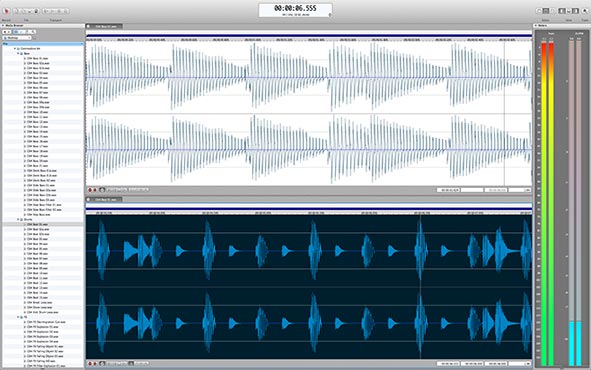Click the first red button below the Bass waveform
This screenshot has height=370, width=591.
tap(90, 190)
